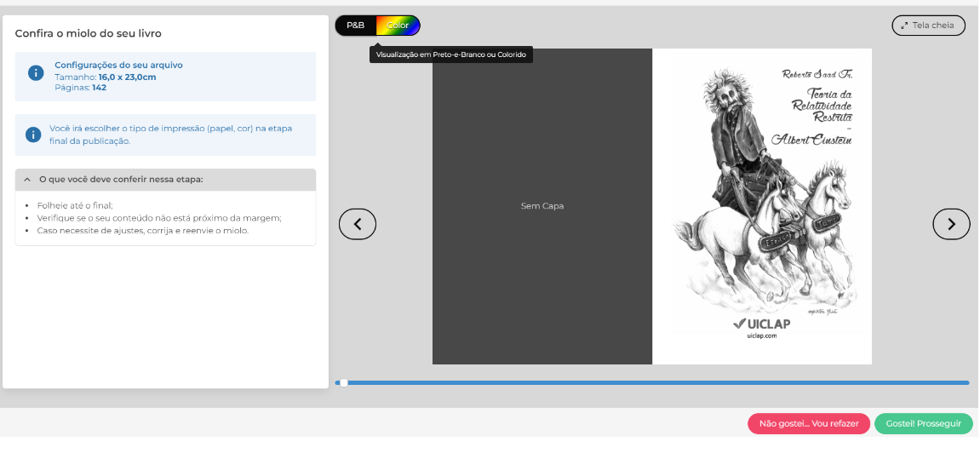Click 'Não gostei... Vou refazer' button
This screenshot has width=980, height=453.
809,424
